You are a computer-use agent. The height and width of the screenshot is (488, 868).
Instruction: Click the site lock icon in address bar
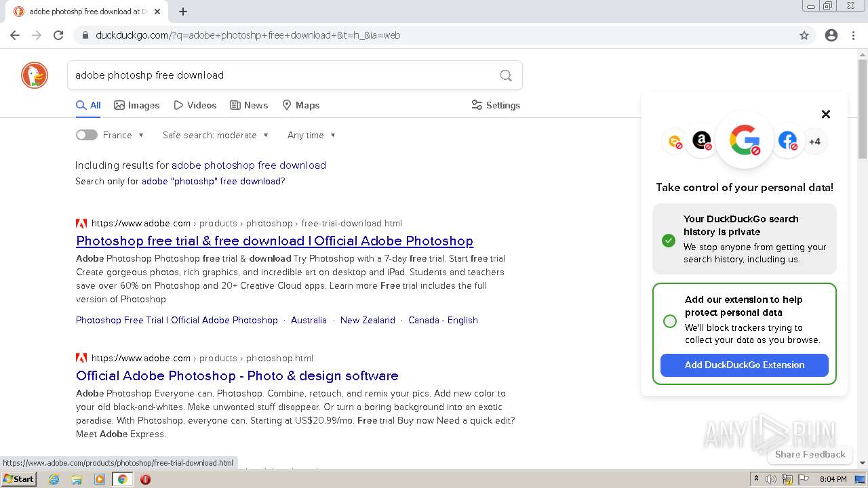tap(85, 35)
